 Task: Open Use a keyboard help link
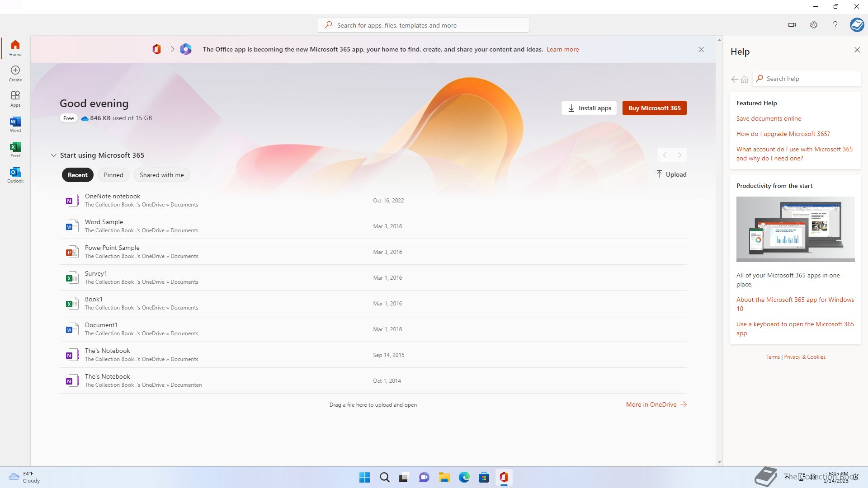(795, 328)
